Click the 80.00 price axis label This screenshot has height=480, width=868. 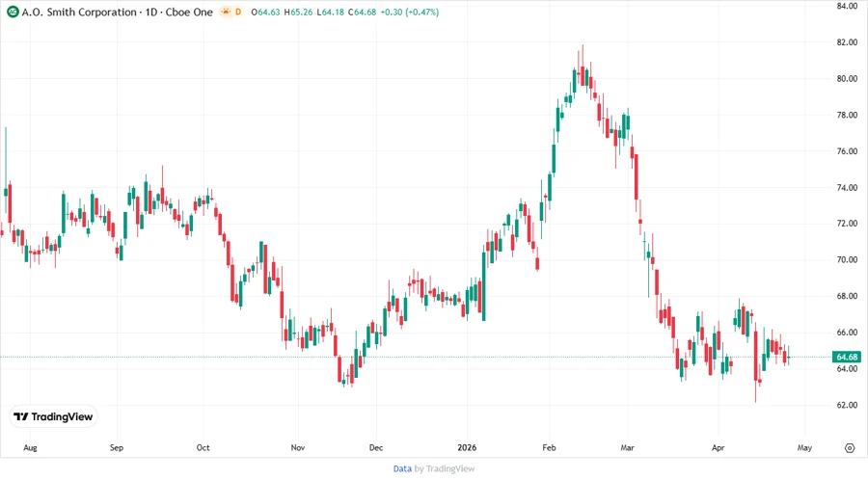(847, 78)
